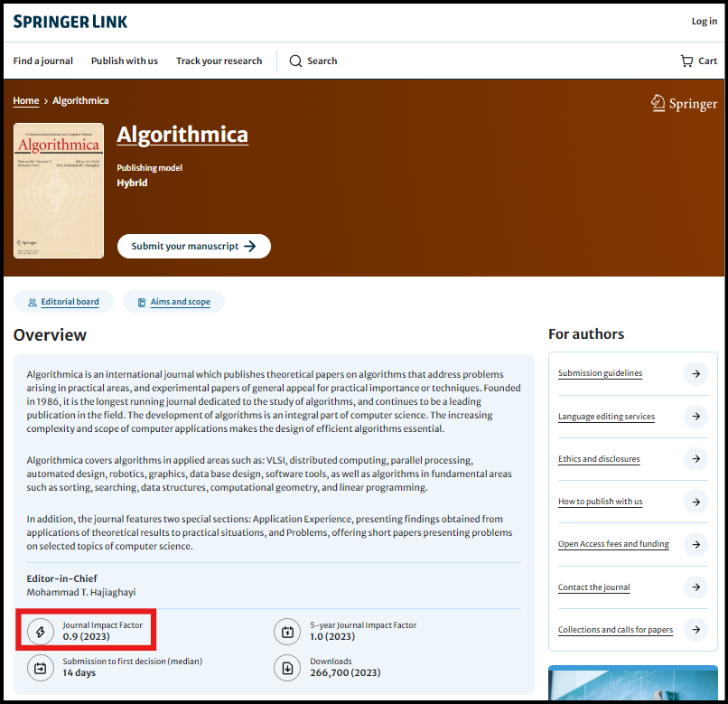The width and height of the screenshot is (728, 704).
Task: Click the Aims and scope document icon
Action: (142, 303)
